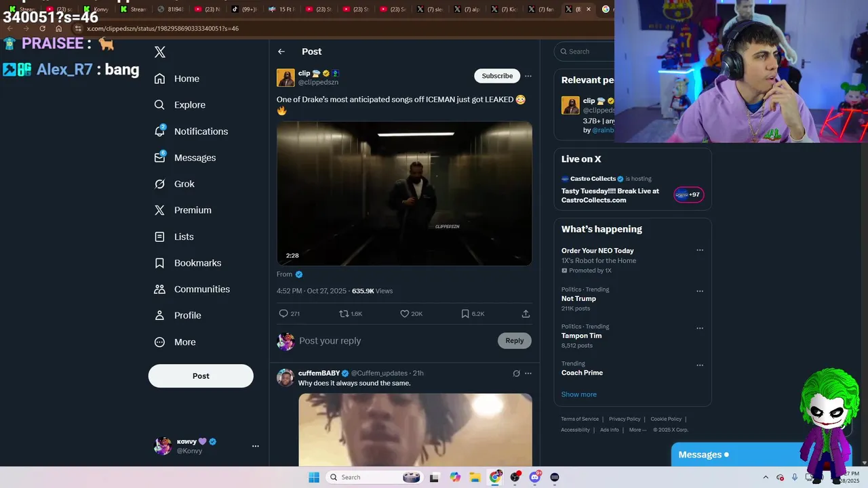Viewport: 868px width, 488px height.
Task: Open Discord from the taskbar
Action: tap(535, 477)
